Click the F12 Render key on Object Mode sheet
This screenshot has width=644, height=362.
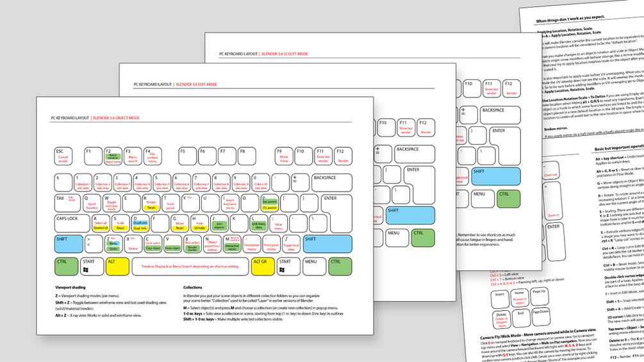343,156
